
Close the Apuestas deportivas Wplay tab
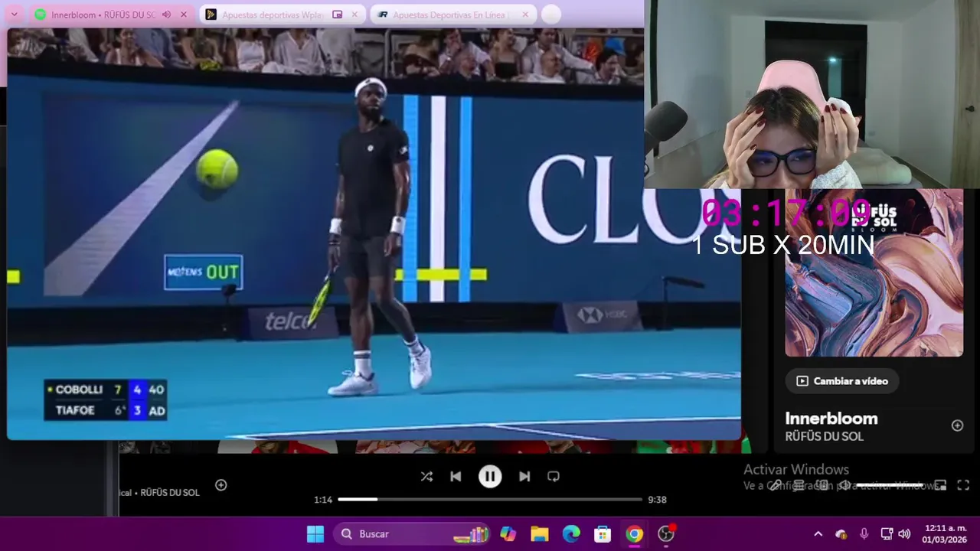point(354,15)
